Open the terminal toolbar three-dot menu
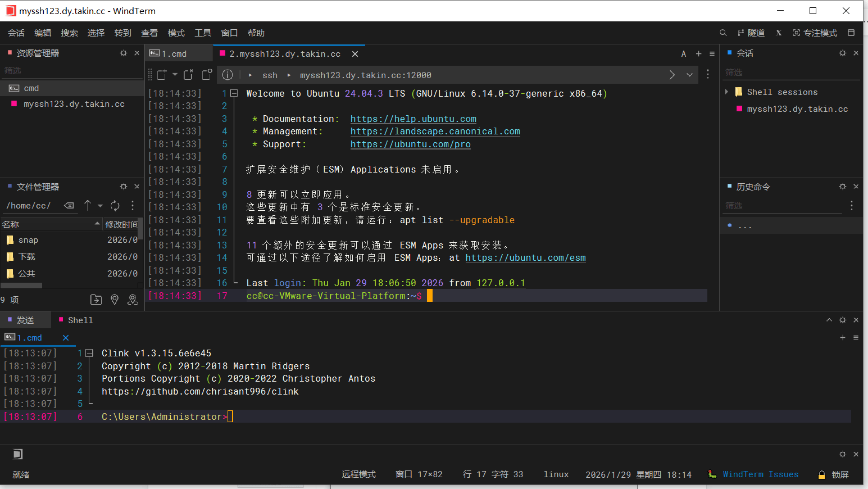868x489 pixels. point(708,74)
